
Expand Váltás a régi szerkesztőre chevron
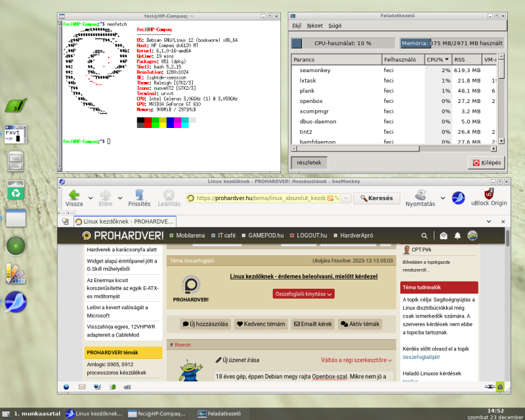click(x=390, y=360)
